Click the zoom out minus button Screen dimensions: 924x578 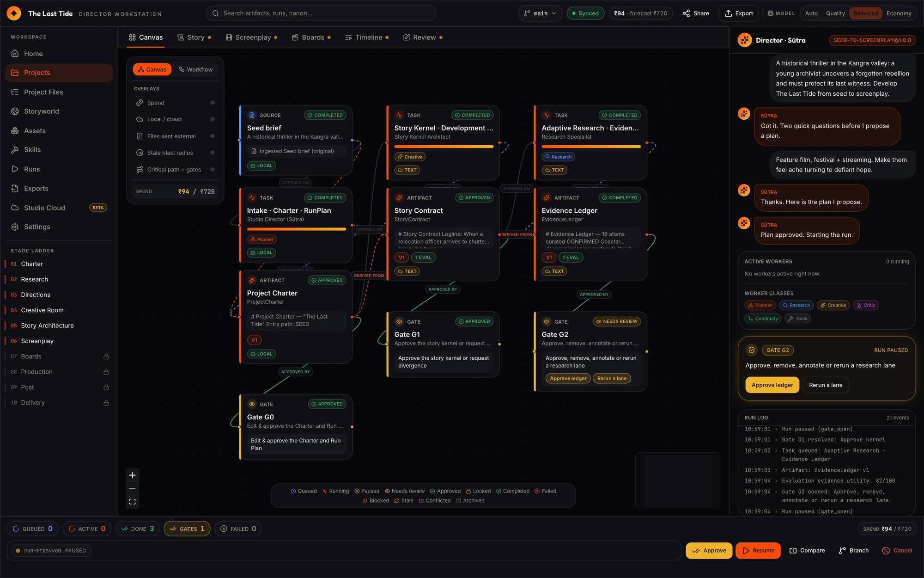[x=133, y=488]
